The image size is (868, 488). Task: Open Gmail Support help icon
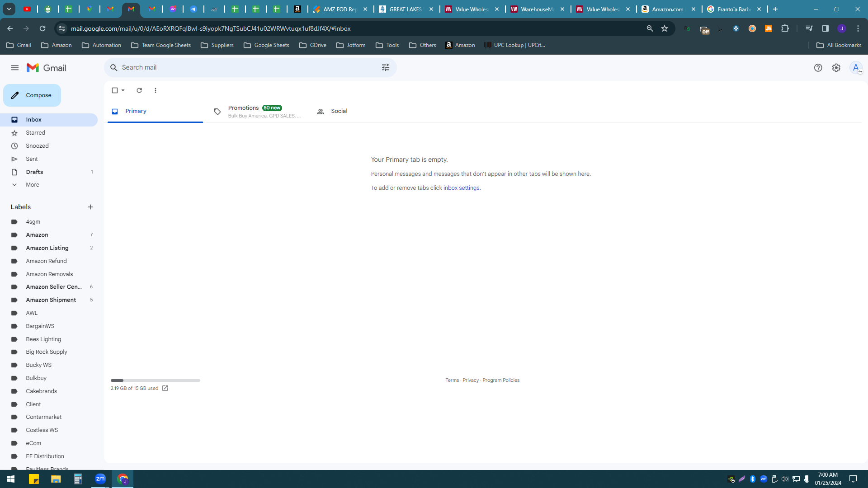(x=818, y=68)
